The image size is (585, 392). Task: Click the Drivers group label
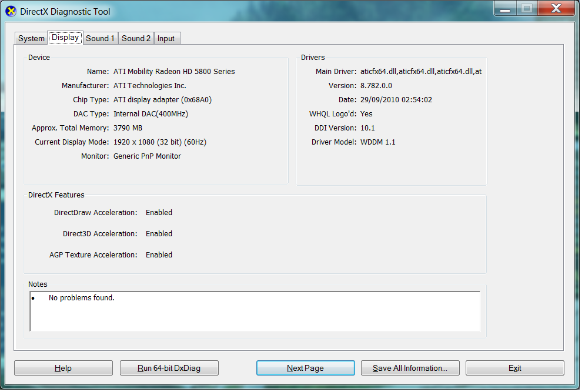click(313, 58)
